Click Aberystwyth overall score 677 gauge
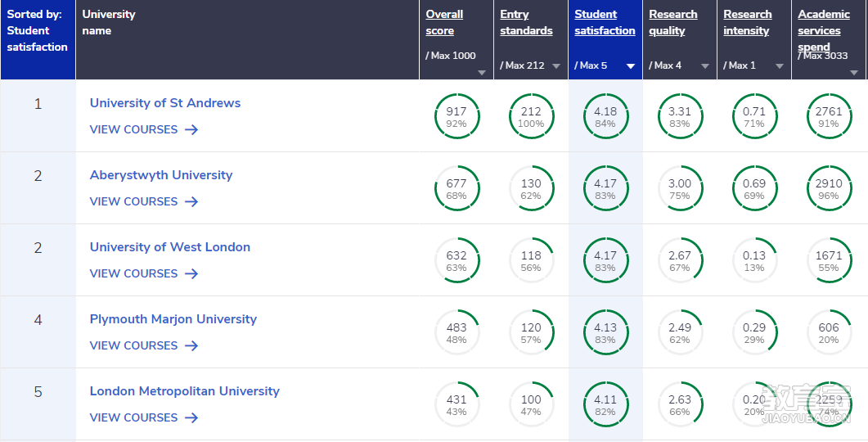The height and width of the screenshot is (442, 868). coord(456,188)
